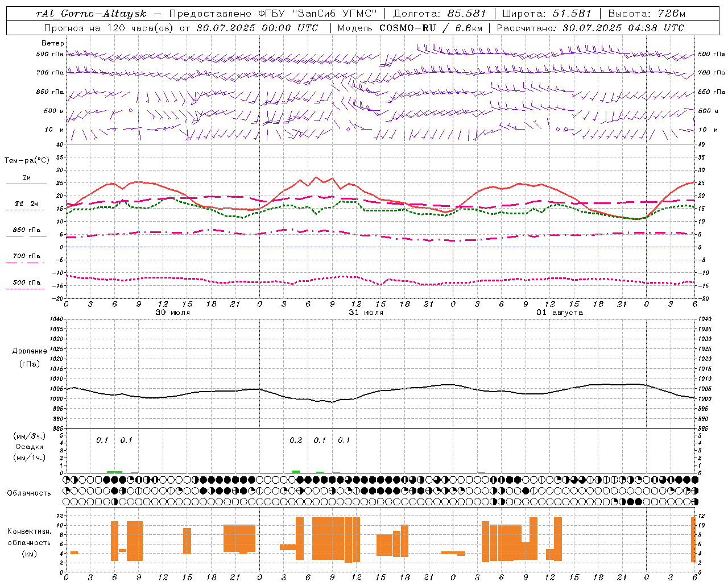Select the provider text ФГБУ "ЗапСиб УГМС"
This screenshot has width=728, height=582.
(317, 14)
